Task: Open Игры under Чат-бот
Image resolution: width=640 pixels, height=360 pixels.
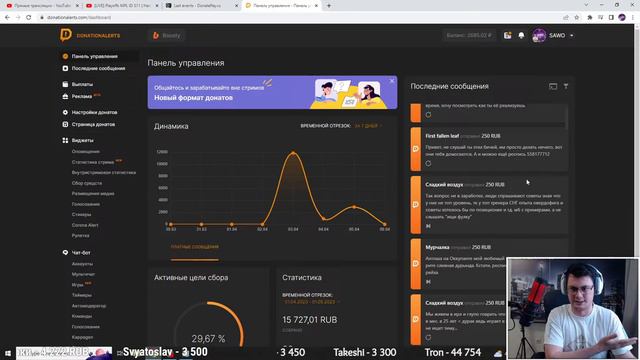Action: click(x=78, y=285)
